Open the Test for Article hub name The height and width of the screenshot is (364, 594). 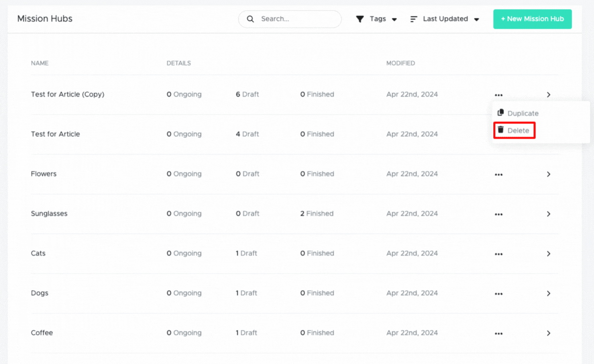[55, 134]
